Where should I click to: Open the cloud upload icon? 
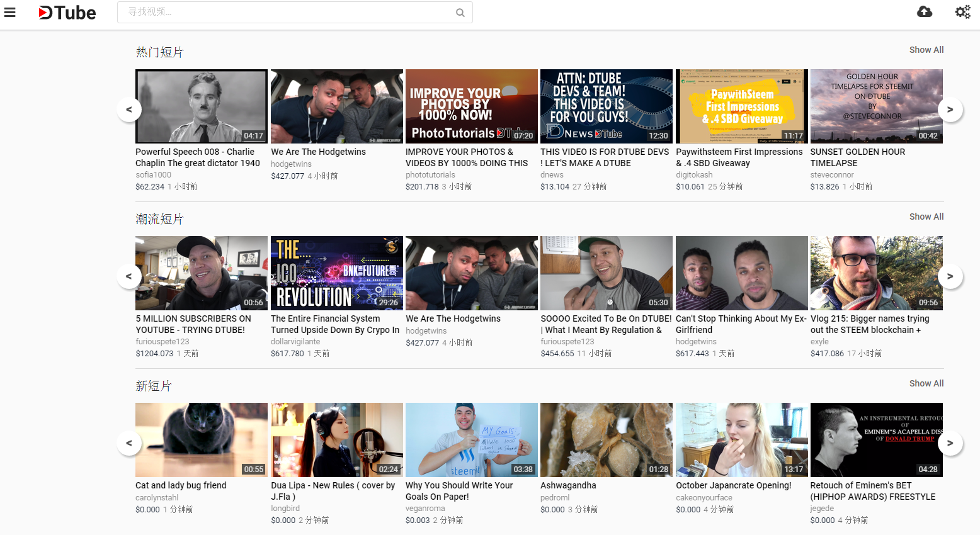925,11
